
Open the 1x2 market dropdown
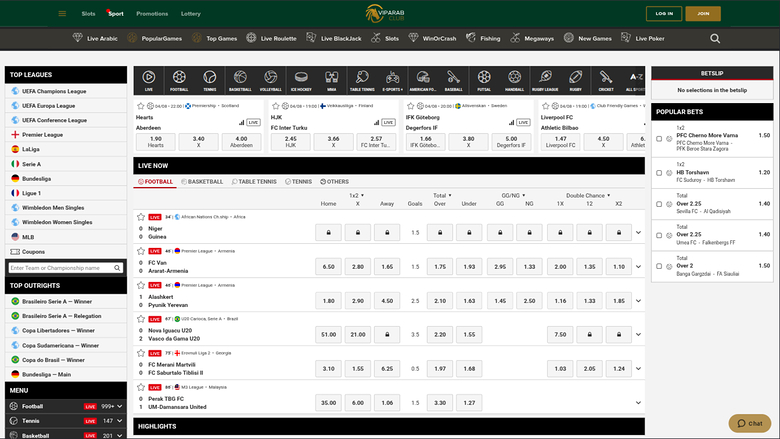pos(357,195)
